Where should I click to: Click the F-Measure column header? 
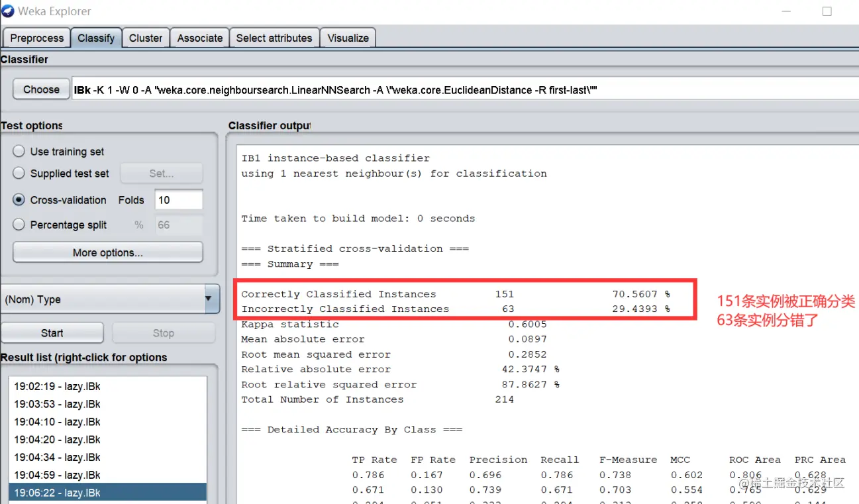(x=629, y=460)
